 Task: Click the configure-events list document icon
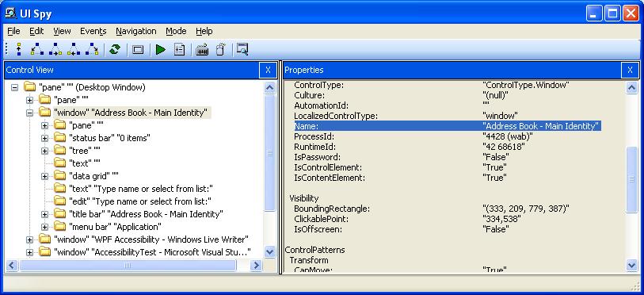180,50
